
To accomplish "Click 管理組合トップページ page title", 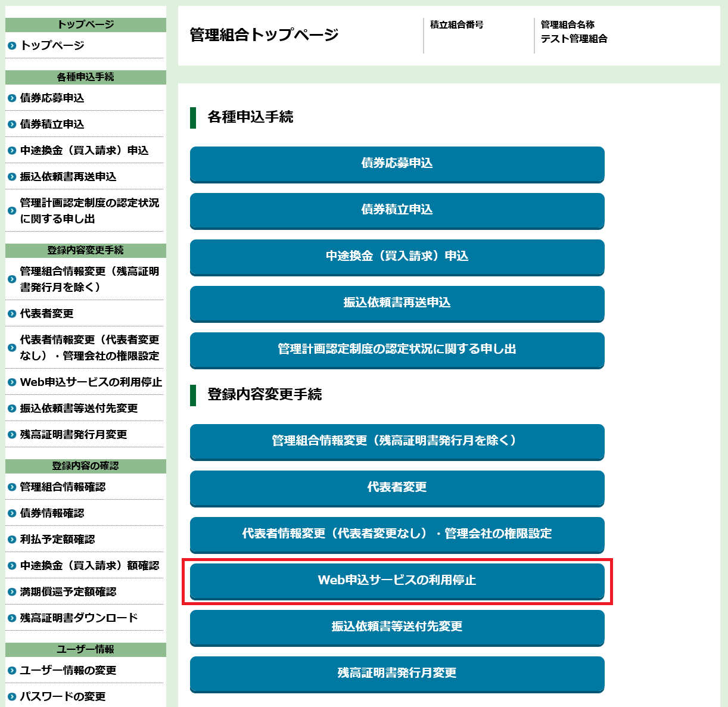I will (264, 35).
